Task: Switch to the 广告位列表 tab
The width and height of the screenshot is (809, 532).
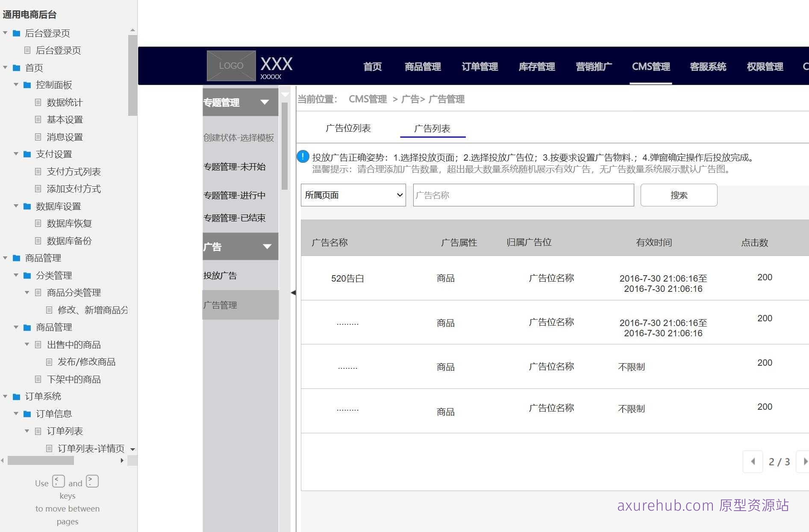Action: pyautogui.click(x=349, y=128)
